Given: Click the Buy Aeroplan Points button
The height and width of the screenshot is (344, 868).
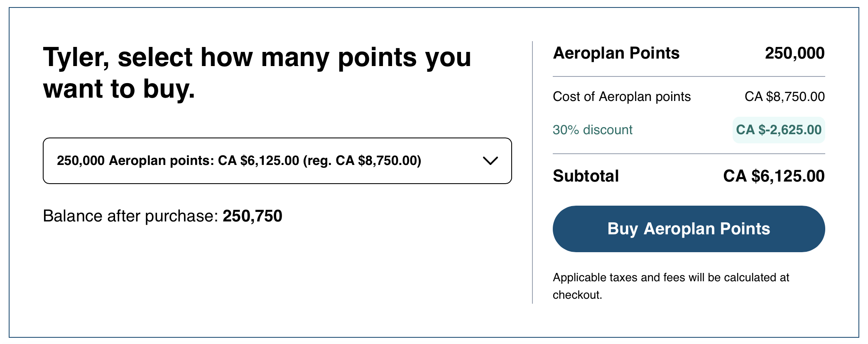Looking at the screenshot, I should coord(688,229).
